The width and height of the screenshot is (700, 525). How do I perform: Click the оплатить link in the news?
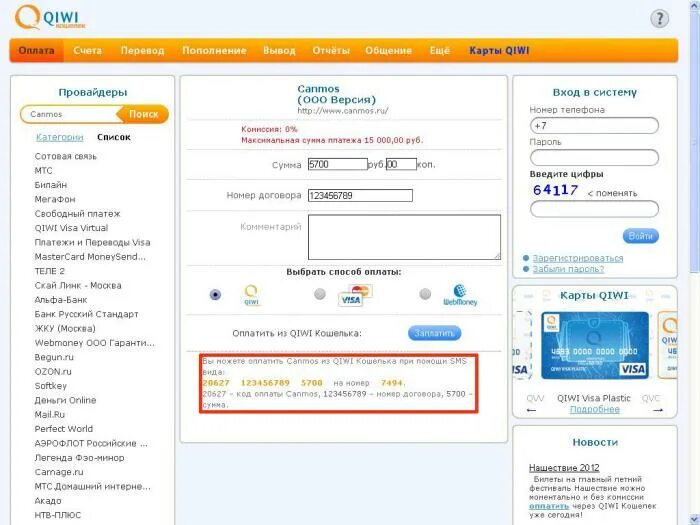[x=549, y=506]
